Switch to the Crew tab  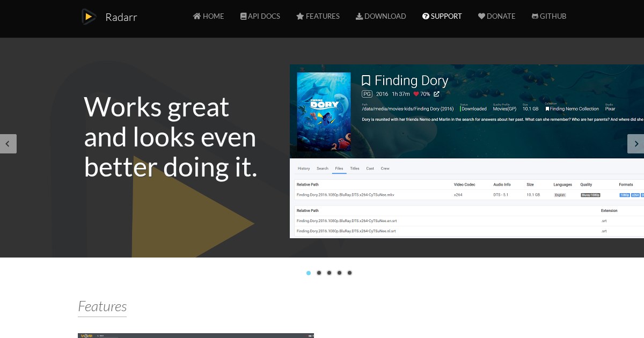pyautogui.click(x=385, y=168)
